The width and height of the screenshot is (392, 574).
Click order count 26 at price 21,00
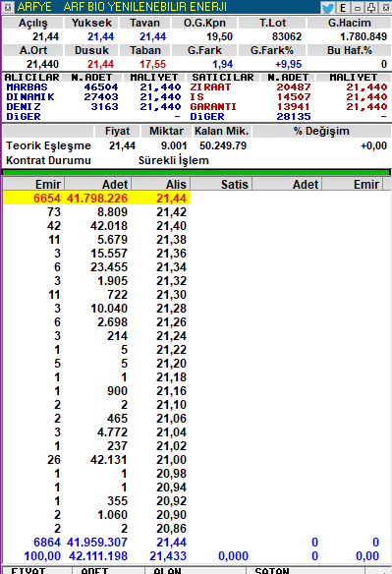[54, 460]
